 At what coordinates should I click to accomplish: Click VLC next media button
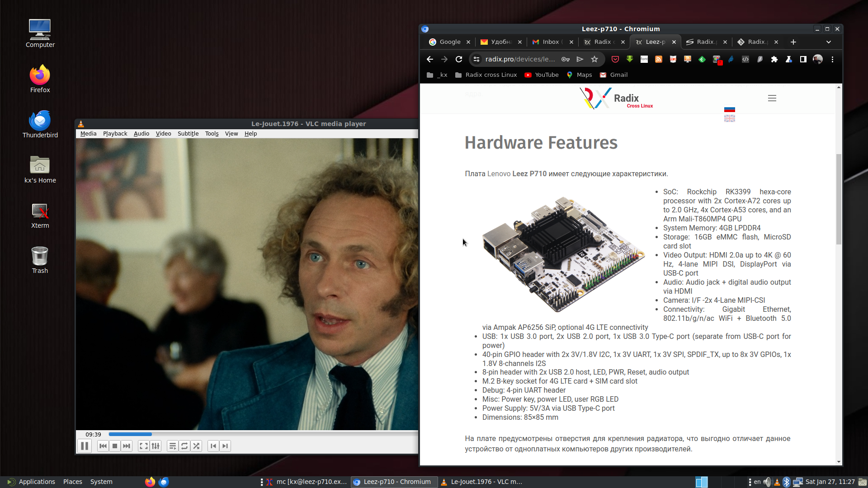click(127, 446)
